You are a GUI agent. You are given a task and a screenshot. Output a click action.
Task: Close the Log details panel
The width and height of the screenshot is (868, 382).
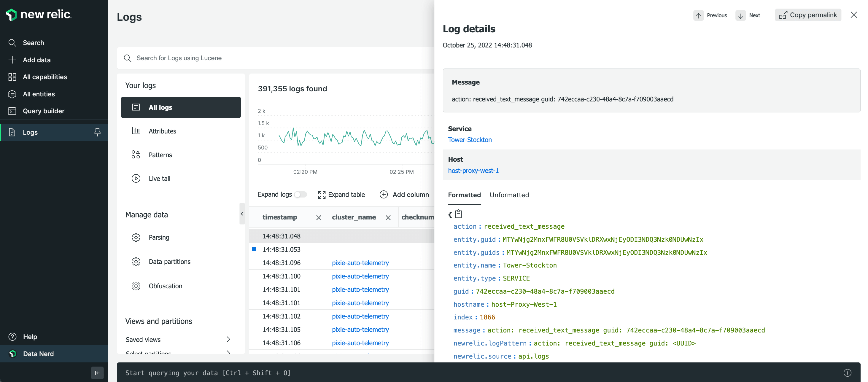[853, 15]
